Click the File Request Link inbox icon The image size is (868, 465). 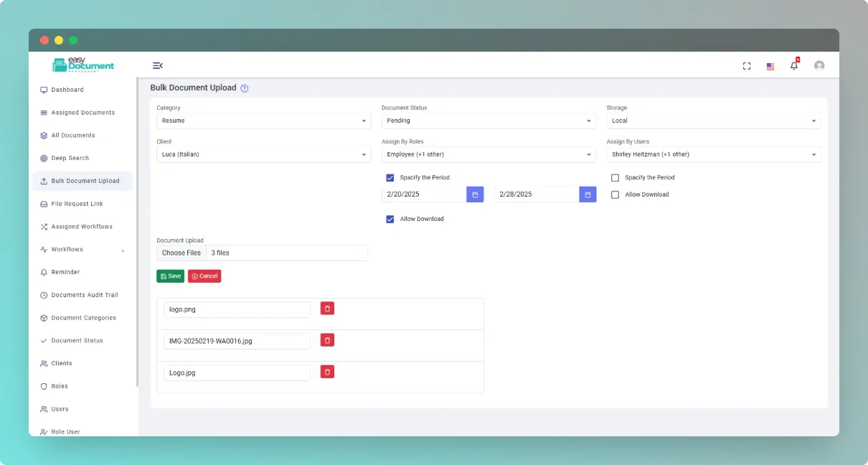(44, 204)
